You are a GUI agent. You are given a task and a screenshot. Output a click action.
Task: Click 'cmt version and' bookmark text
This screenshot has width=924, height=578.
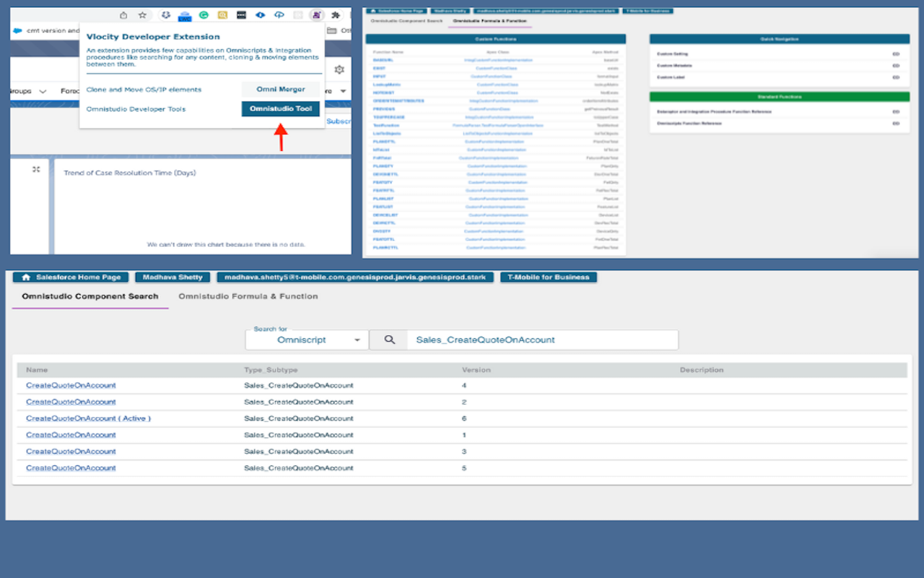coord(53,31)
